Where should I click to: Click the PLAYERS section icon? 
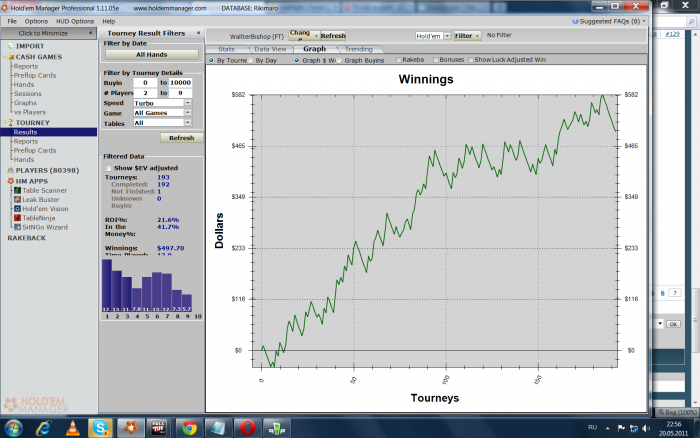[10, 170]
